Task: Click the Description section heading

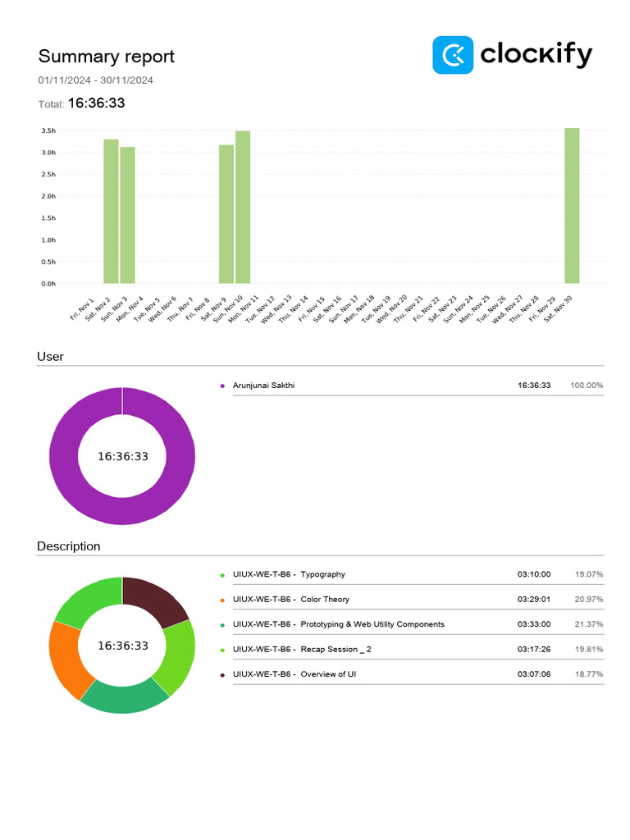Action: click(69, 546)
